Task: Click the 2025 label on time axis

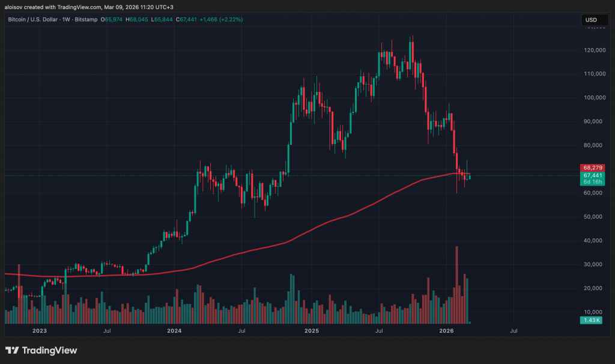Action: click(x=311, y=330)
